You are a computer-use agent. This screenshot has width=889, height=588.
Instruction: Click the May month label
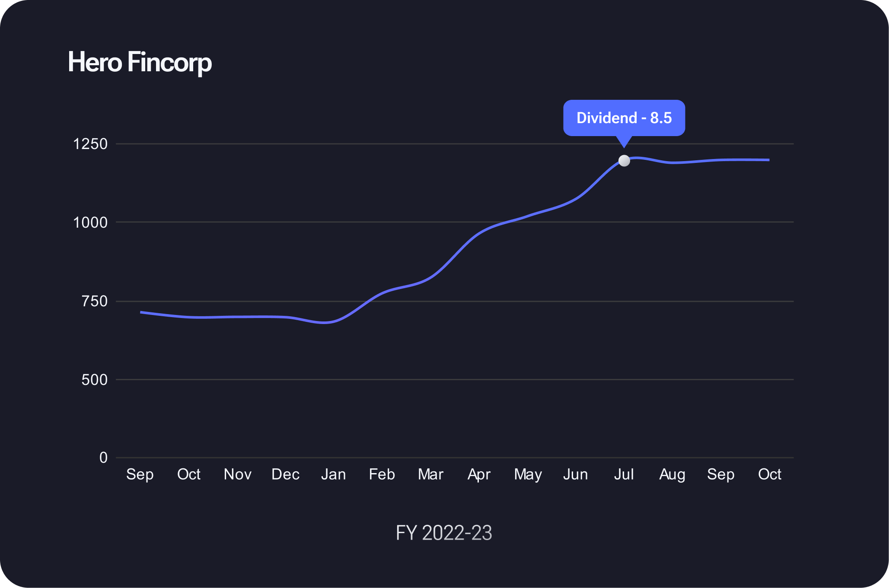(528, 474)
